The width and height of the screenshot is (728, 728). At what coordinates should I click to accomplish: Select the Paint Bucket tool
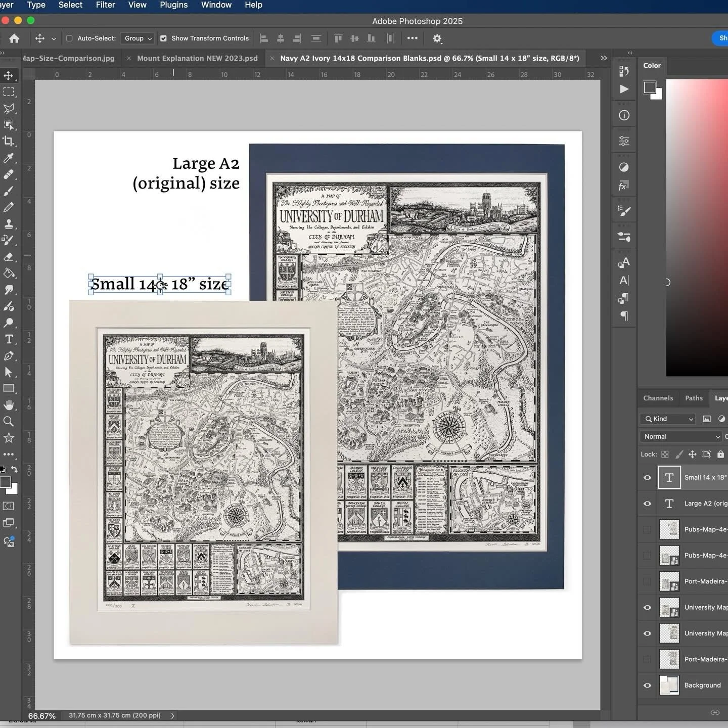pyautogui.click(x=9, y=274)
